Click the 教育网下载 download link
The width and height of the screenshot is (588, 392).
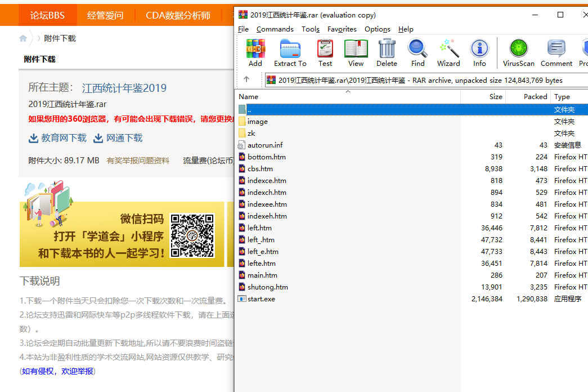pos(64,138)
